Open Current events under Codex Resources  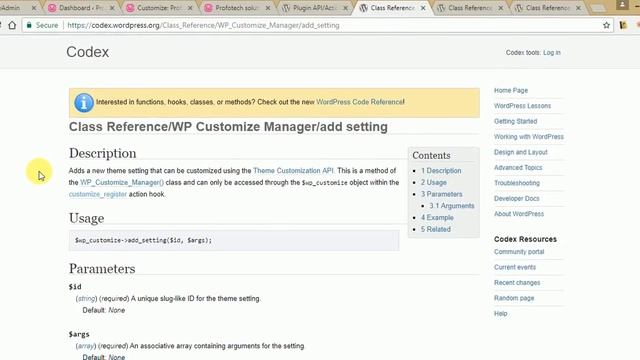click(515, 267)
